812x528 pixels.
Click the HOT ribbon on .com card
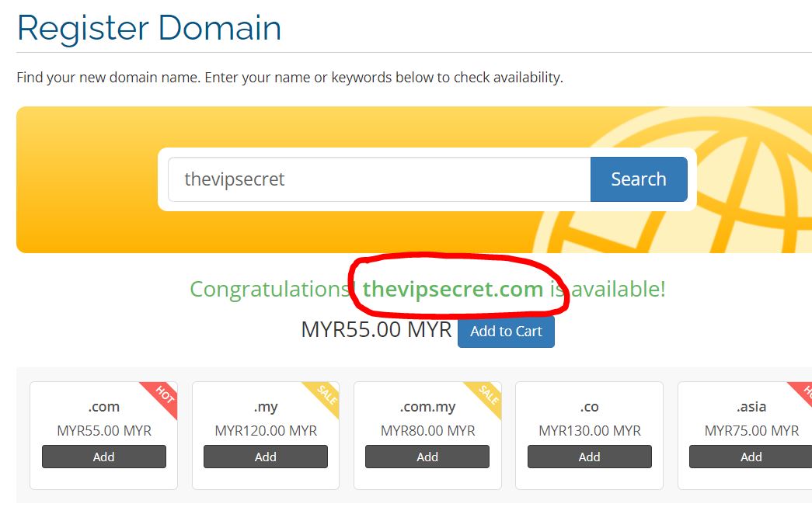point(163,395)
